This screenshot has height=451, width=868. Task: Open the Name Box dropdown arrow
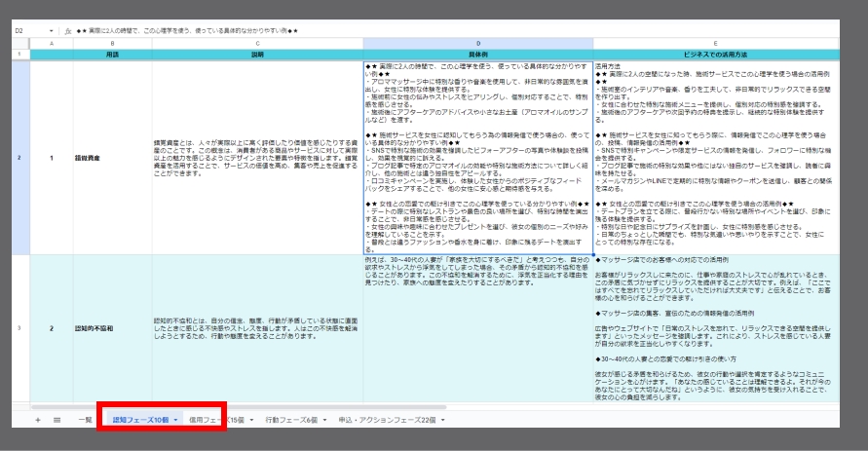pyautogui.click(x=51, y=30)
